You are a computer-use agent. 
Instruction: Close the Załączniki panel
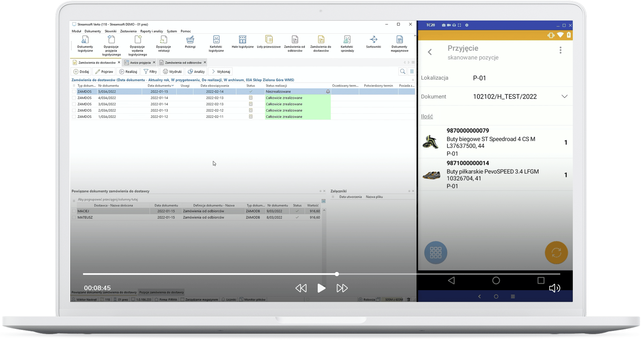(413, 191)
